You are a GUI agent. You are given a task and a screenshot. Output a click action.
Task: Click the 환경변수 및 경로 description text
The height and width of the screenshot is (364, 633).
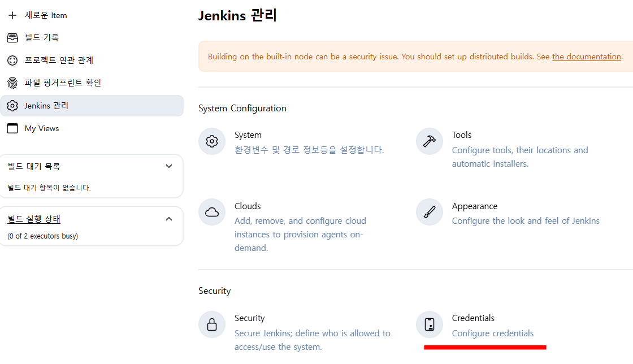[x=309, y=150]
